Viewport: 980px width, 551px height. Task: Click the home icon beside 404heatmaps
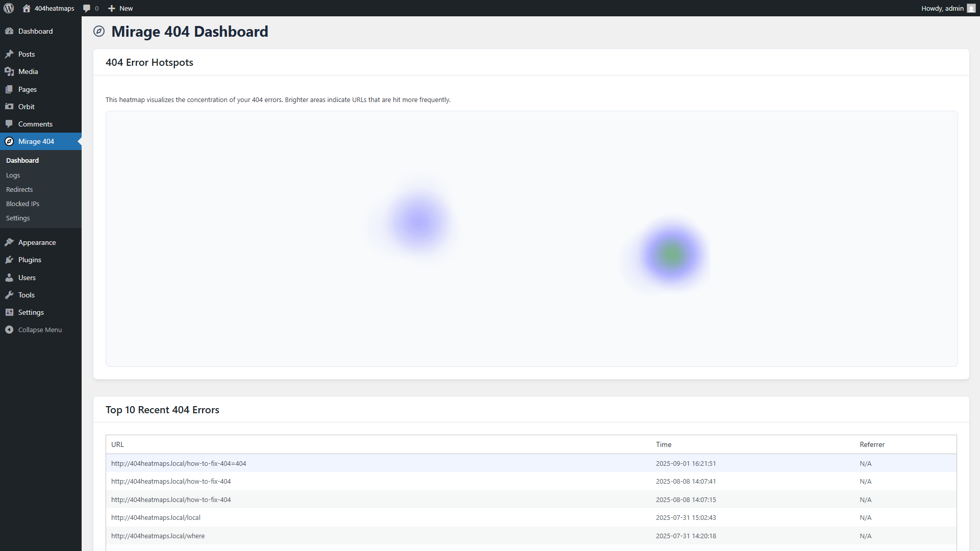click(x=27, y=8)
